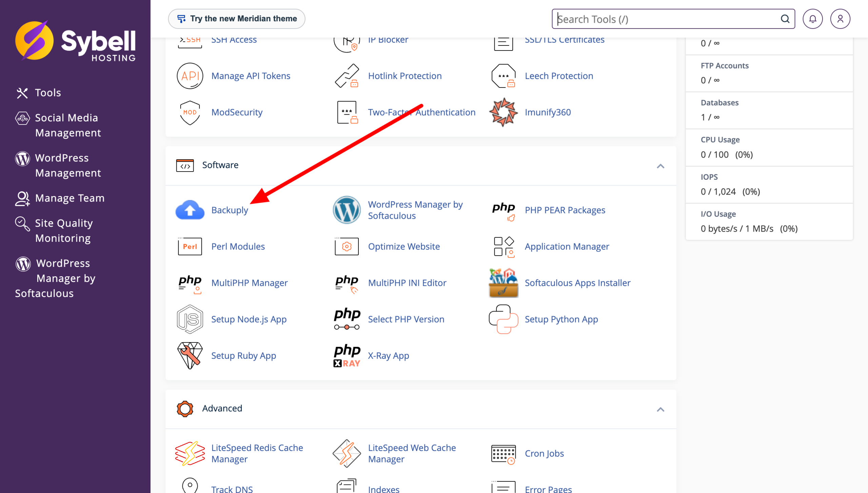This screenshot has width=868, height=493.
Task: Focus the Search Tools input field
Action: (x=673, y=19)
